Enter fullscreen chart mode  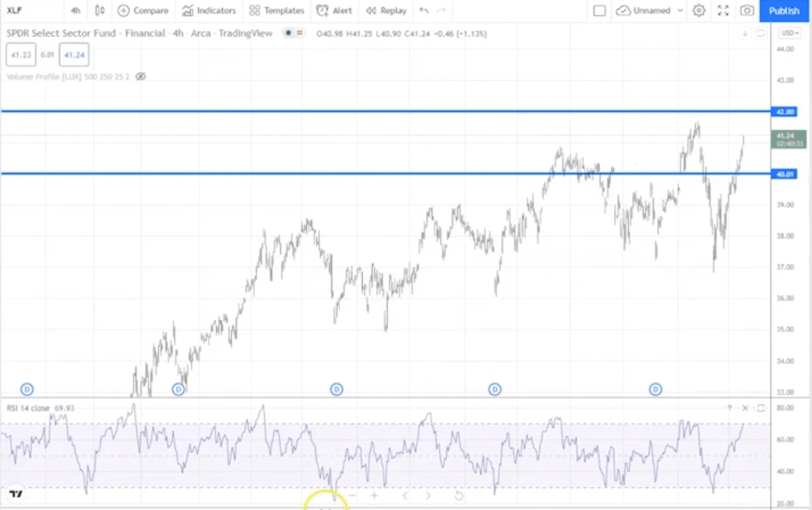pos(723,10)
